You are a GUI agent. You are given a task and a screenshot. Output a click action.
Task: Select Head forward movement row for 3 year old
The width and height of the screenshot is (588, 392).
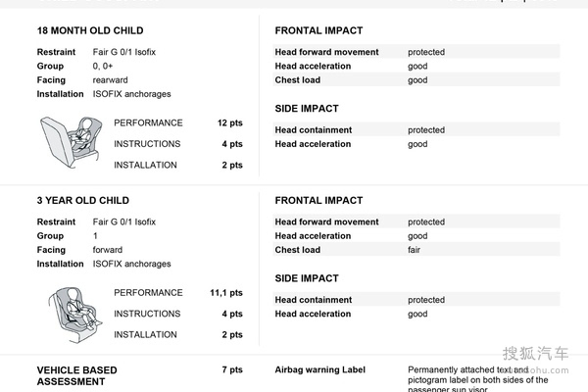[x=416, y=222]
